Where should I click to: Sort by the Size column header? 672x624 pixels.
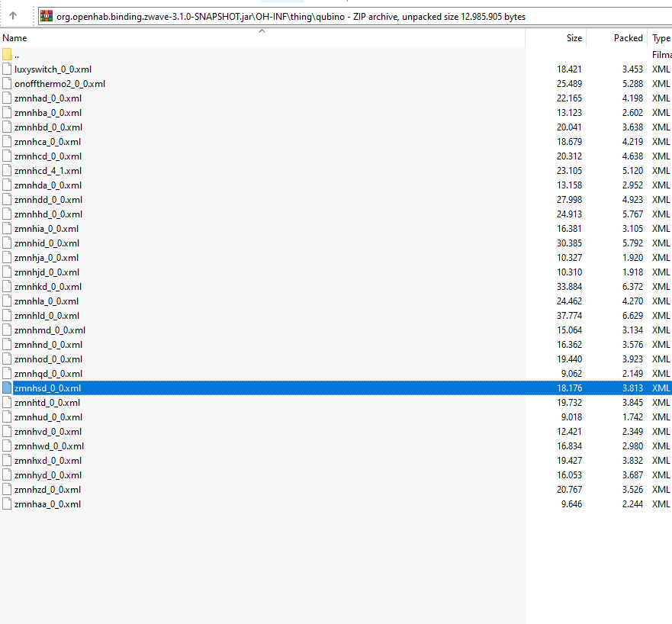tap(574, 37)
